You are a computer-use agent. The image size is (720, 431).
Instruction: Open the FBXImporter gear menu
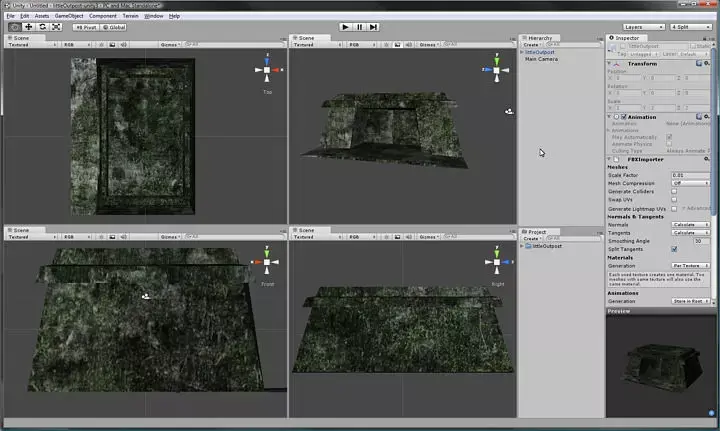[x=707, y=159]
